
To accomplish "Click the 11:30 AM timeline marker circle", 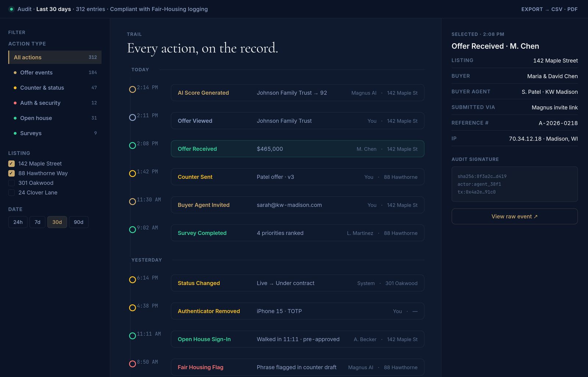I will pyautogui.click(x=132, y=202).
